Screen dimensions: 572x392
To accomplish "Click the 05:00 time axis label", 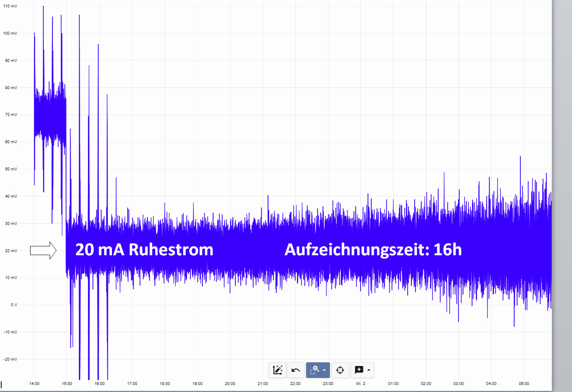I will pyautogui.click(x=524, y=383).
